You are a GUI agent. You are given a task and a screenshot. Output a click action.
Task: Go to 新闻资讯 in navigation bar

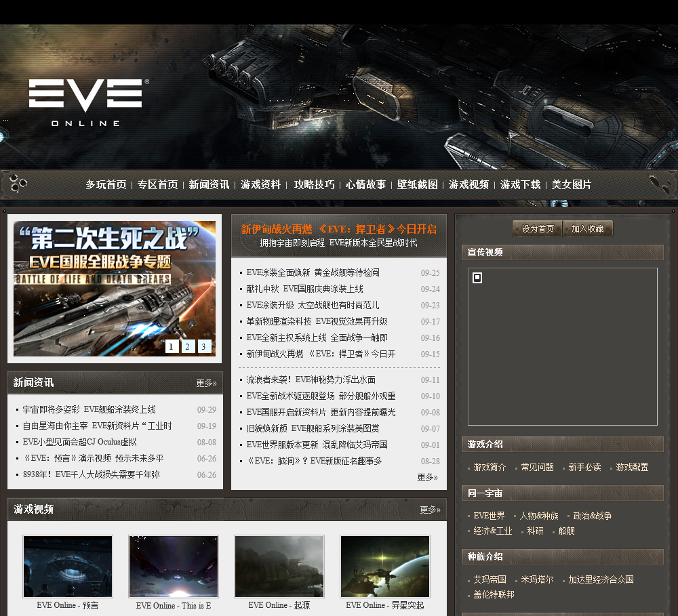(210, 184)
